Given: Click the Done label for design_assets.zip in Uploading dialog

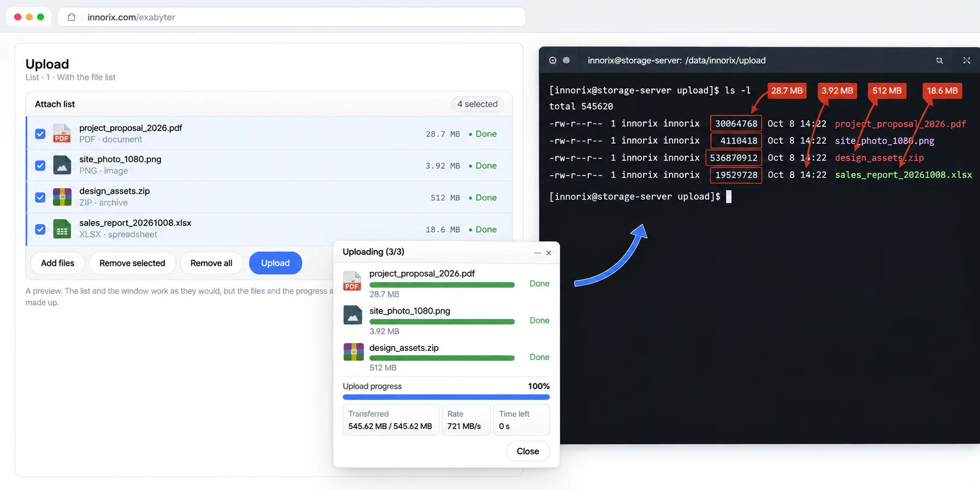Looking at the screenshot, I should point(539,357).
